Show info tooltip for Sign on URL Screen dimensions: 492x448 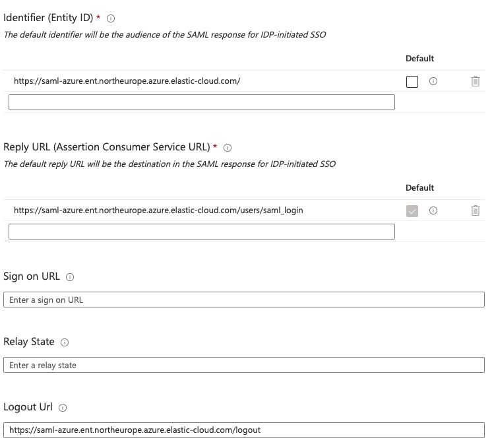71,277
